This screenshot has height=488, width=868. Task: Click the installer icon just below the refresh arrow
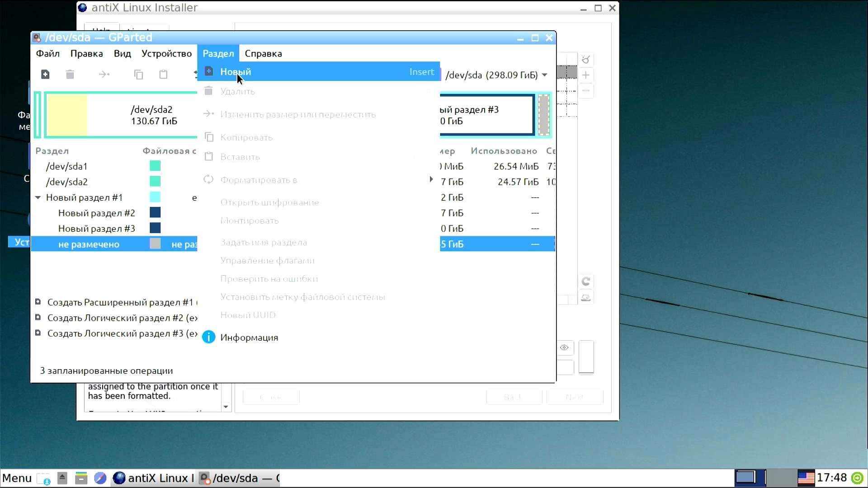[586, 297]
